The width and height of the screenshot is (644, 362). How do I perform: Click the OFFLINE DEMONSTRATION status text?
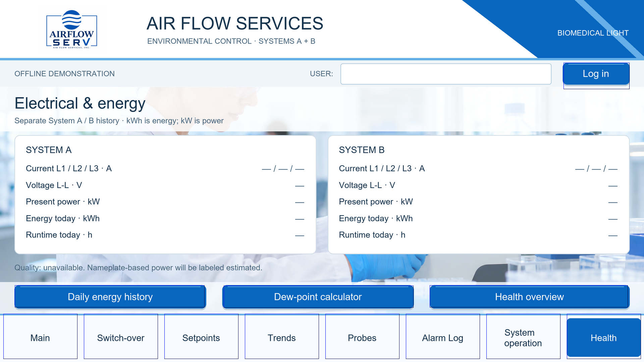pyautogui.click(x=64, y=74)
